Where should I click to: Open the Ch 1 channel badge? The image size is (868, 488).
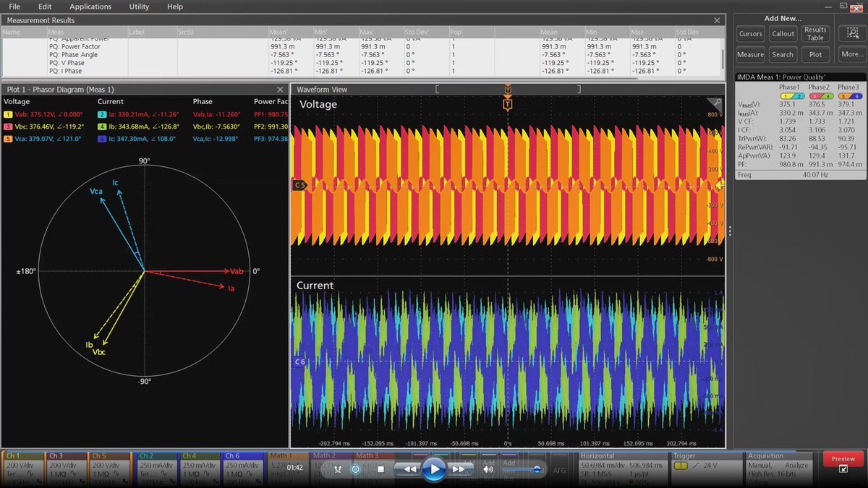[23, 469]
